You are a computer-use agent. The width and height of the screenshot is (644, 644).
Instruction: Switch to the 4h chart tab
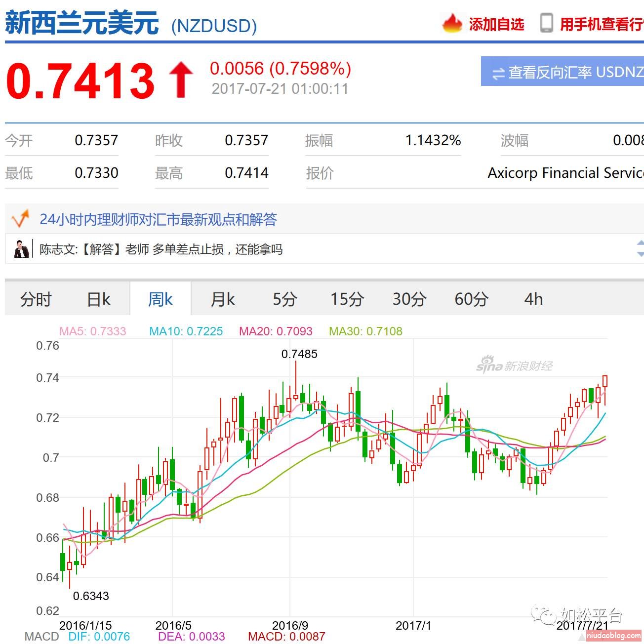click(x=533, y=299)
